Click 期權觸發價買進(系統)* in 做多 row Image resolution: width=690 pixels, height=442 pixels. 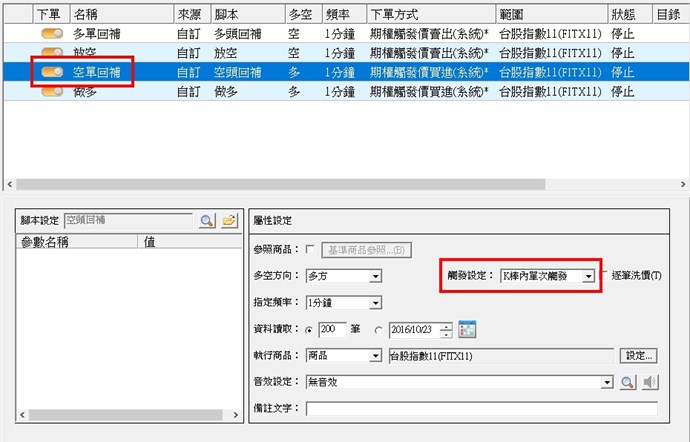coord(429,92)
